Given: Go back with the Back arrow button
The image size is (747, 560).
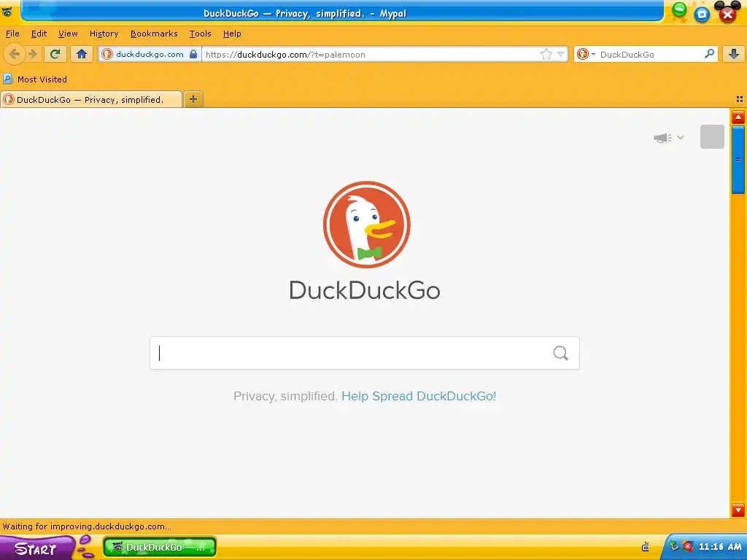Looking at the screenshot, I should coord(15,54).
